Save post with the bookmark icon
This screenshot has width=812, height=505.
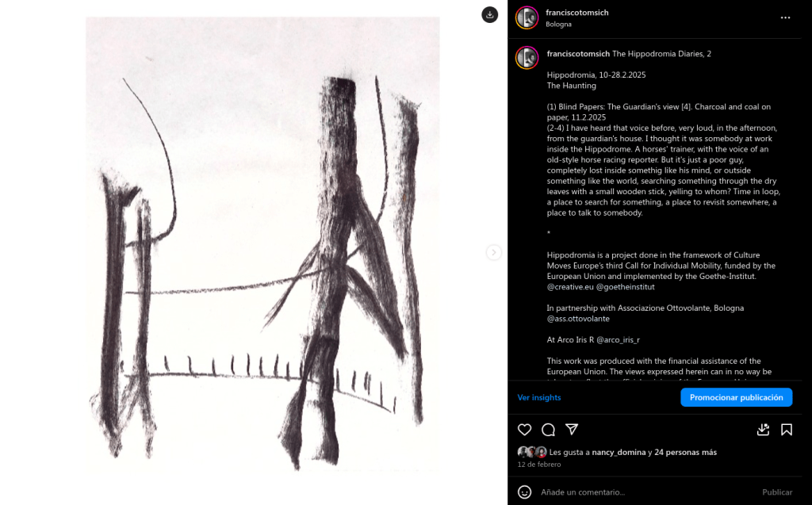point(787,430)
